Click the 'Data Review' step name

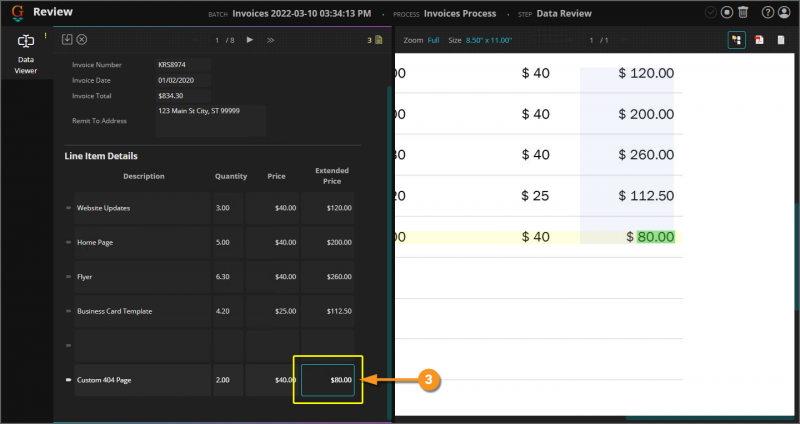(564, 13)
